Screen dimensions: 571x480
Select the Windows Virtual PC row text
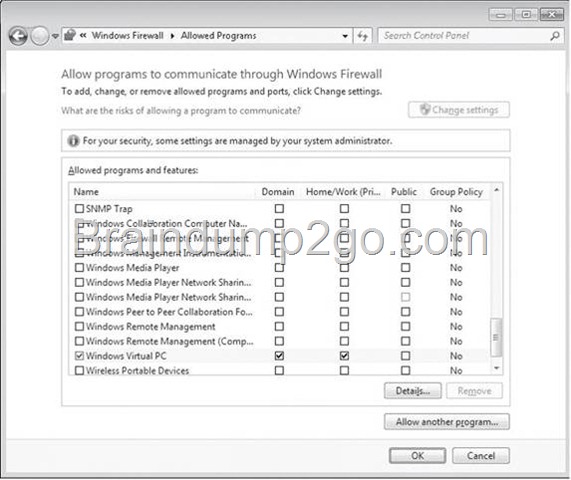point(126,355)
